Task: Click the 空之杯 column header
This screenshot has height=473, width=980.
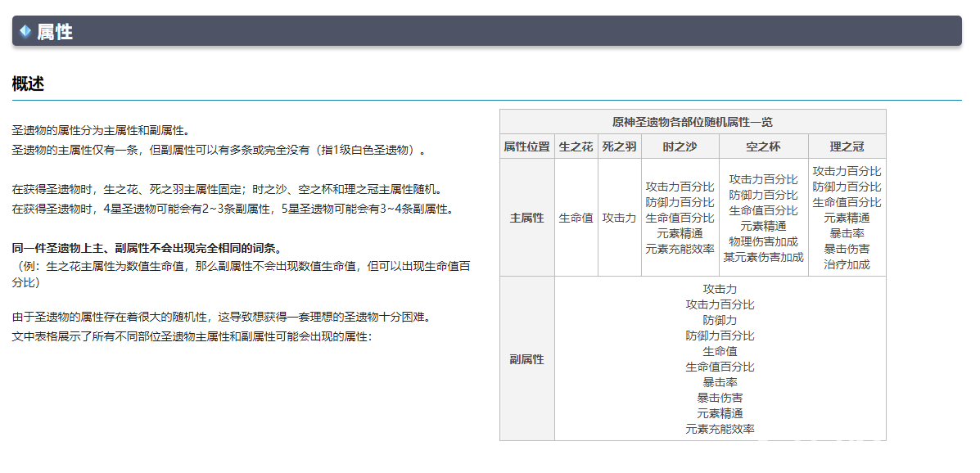Action: click(x=763, y=146)
